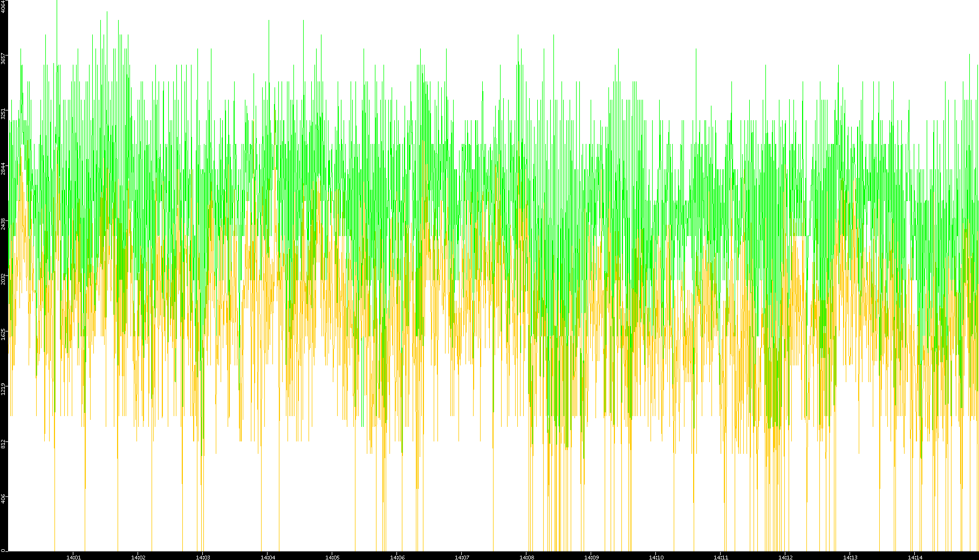Viewport: 979px width, 560px height.
Task: Select the 14:04 label on time axis
Action: (268, 557)
